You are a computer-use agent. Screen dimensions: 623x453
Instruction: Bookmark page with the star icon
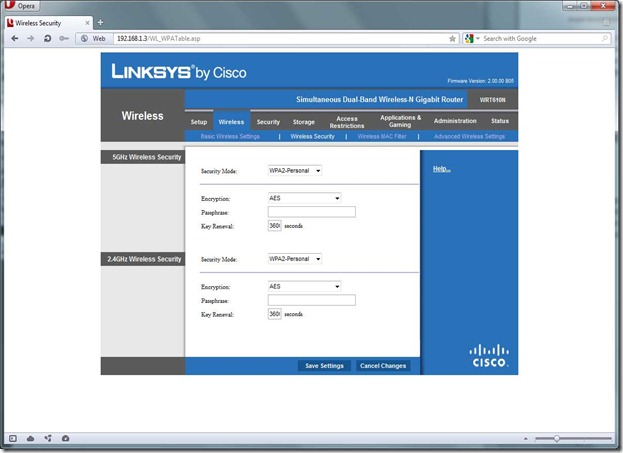click(452, 39)
